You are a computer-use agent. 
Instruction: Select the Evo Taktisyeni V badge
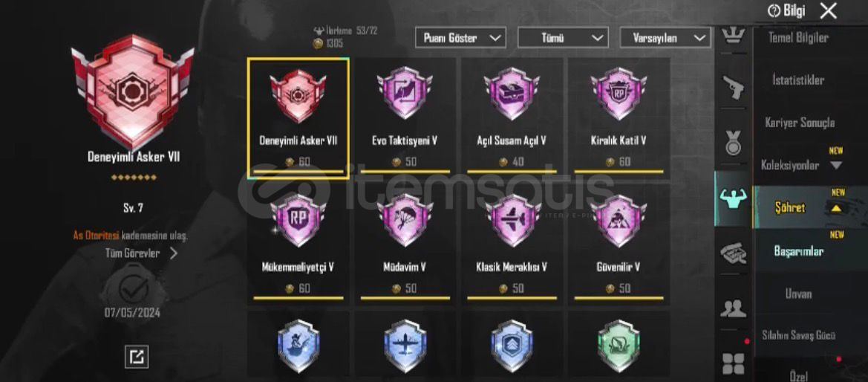click(x=405, y=118)
